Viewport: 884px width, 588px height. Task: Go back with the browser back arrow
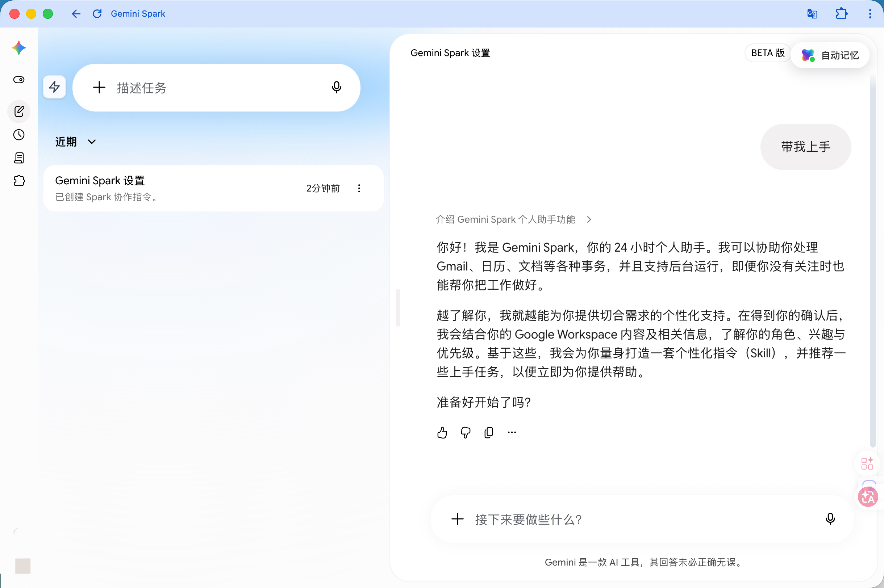point(76,14)
